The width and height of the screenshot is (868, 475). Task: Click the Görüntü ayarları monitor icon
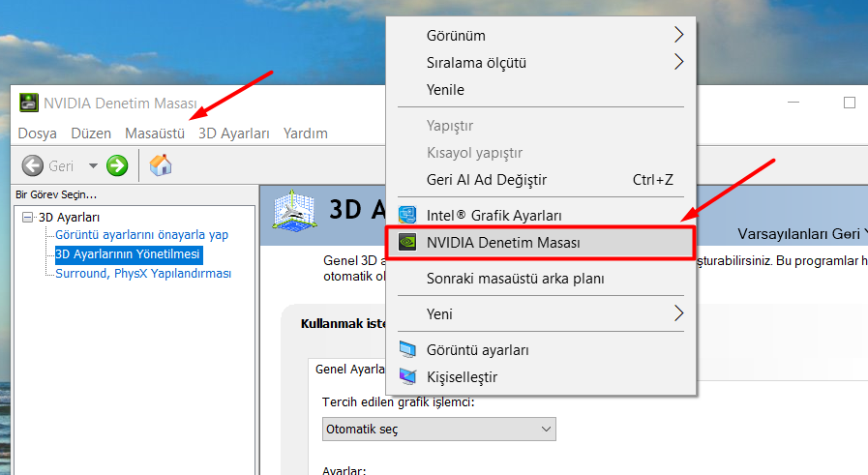click(x=407, y=350)
